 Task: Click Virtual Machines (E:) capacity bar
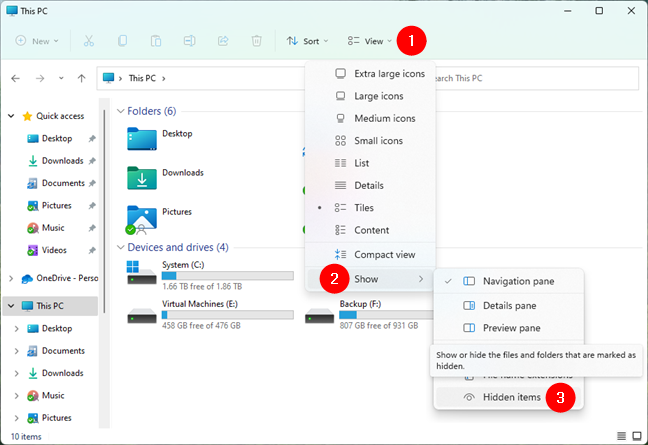(228, 315)
